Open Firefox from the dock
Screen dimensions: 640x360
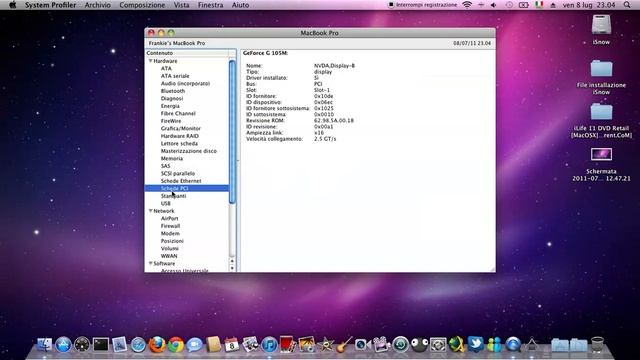(157, 345)
